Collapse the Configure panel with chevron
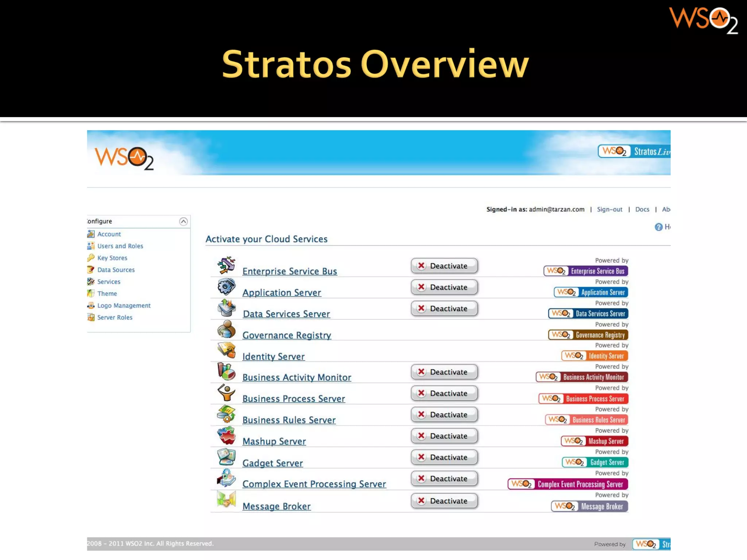Image resolution: width=747 pixels, height=560 pixels. [x=183, y=221]
